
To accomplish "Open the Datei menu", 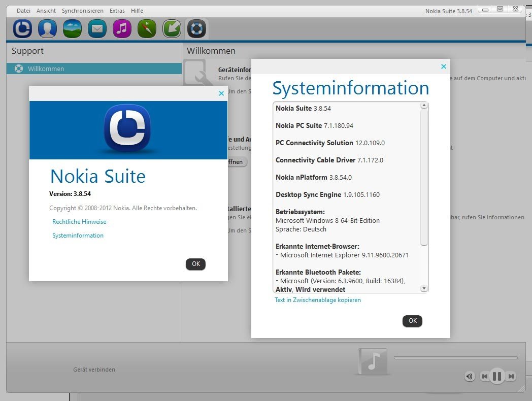I will click(x=23, y=11).
